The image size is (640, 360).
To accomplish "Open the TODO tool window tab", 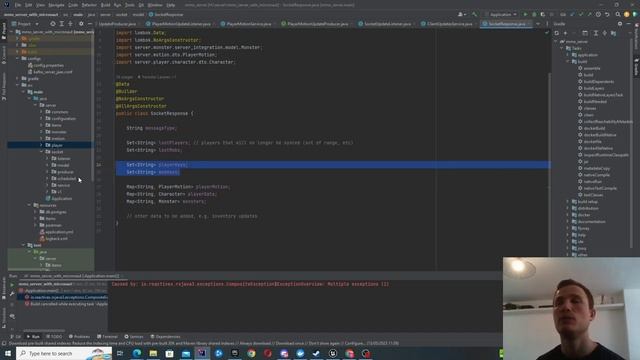I will 54,337.
